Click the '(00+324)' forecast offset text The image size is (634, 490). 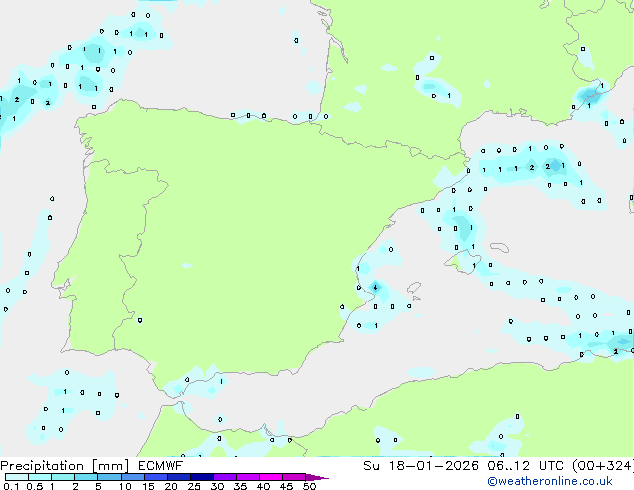point(602,466)
